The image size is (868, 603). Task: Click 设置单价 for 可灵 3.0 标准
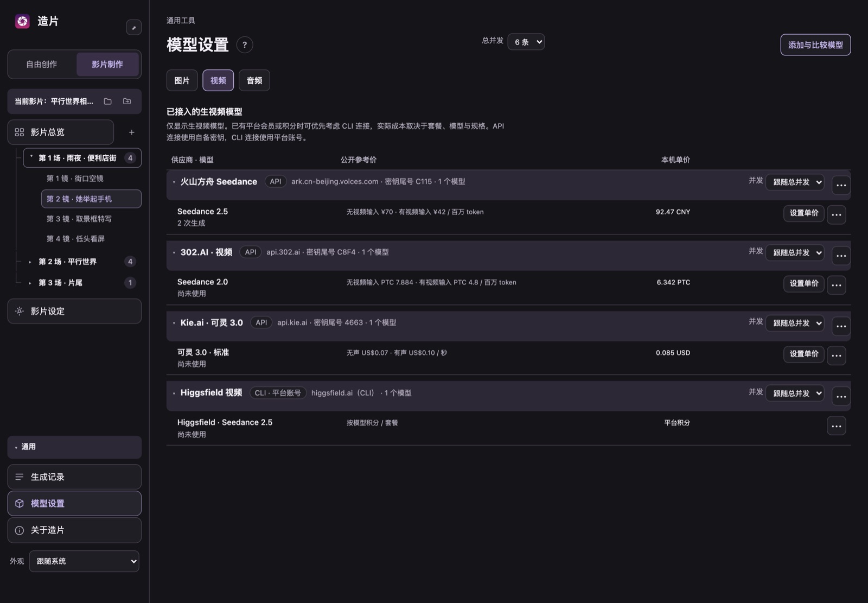(x=803, y=354)
